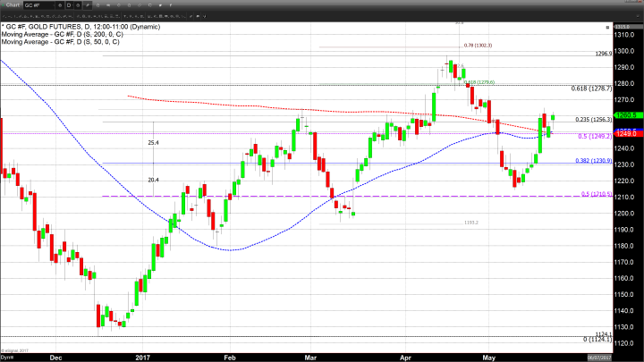
Task: Select Moving Average 200 study label
Action: click(x=63, y=34)
